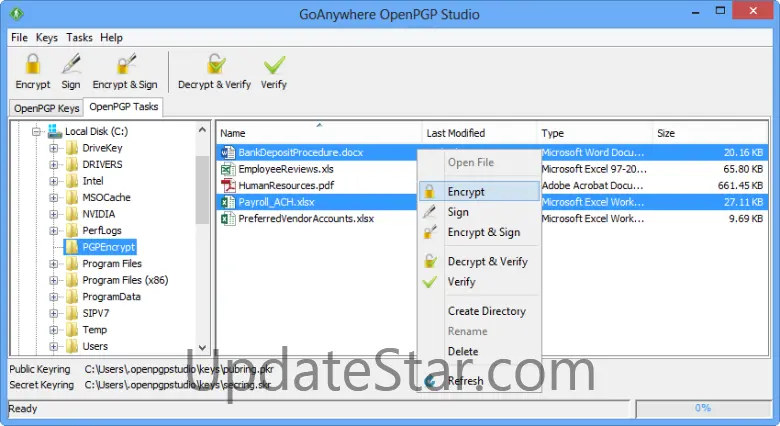This screenshot has width=780, height=426.
Task: Click green check icon beside Verify in context menu
Action: pos(429,282)
